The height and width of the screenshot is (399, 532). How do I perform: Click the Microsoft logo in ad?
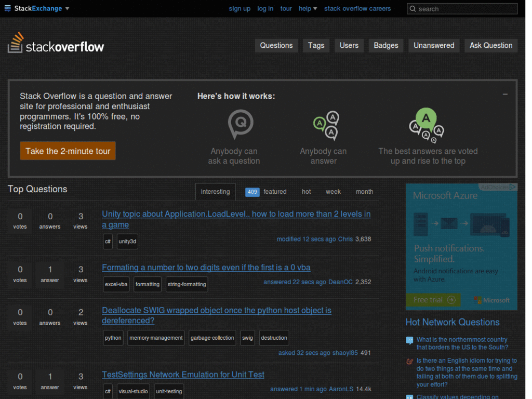(491, 300)
